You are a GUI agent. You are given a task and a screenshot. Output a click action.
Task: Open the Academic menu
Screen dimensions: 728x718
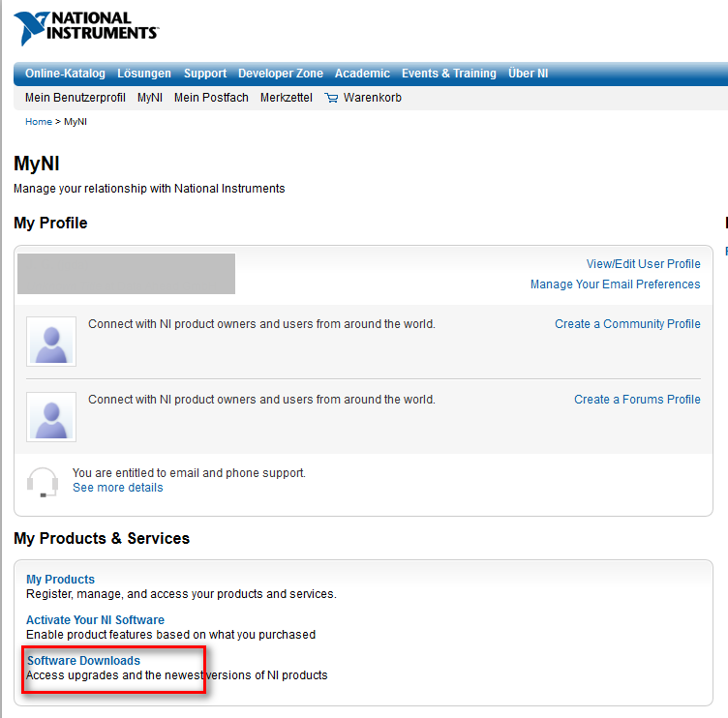(362, 74)
